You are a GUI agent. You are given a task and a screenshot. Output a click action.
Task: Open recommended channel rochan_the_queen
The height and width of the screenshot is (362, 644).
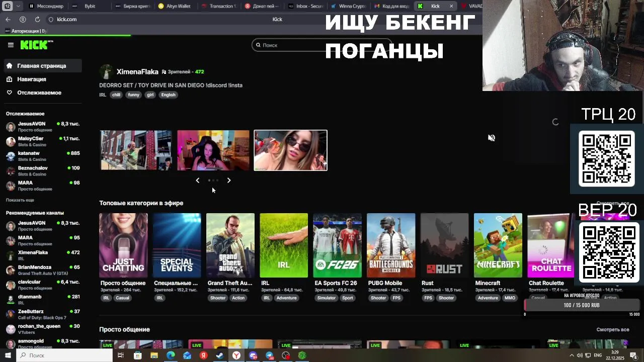[x=43, y=329]
